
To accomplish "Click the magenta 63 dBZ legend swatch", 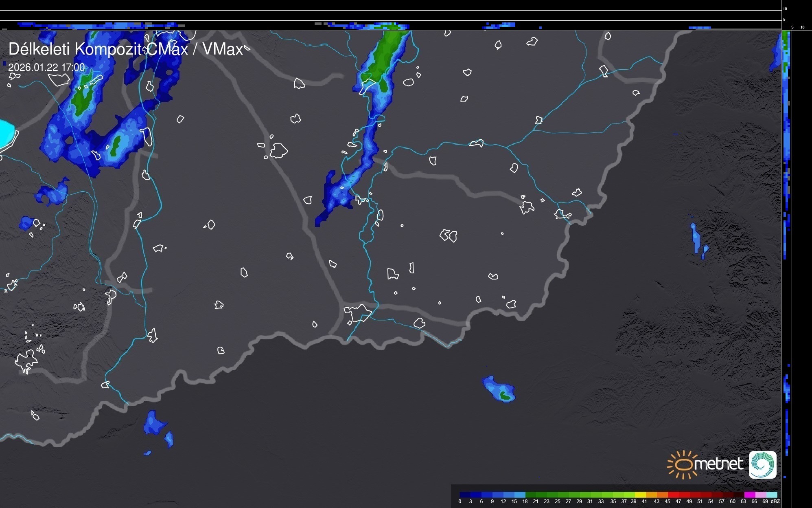I will 749,495.
